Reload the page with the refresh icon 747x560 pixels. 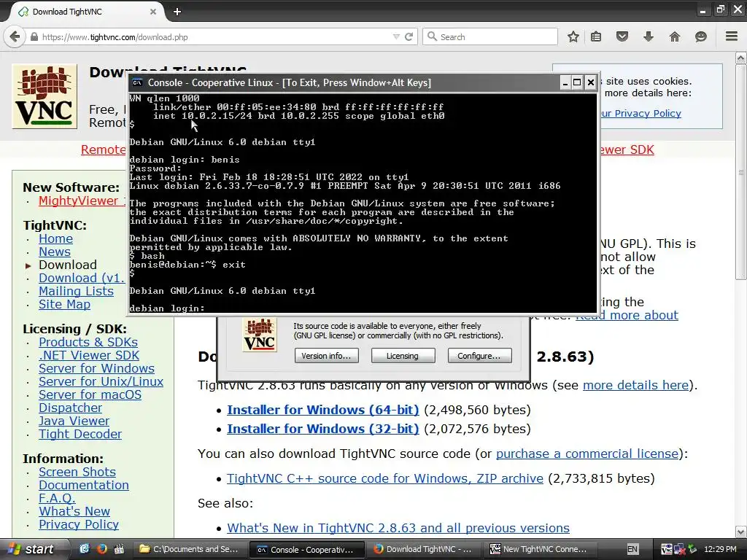pos(409,36)
